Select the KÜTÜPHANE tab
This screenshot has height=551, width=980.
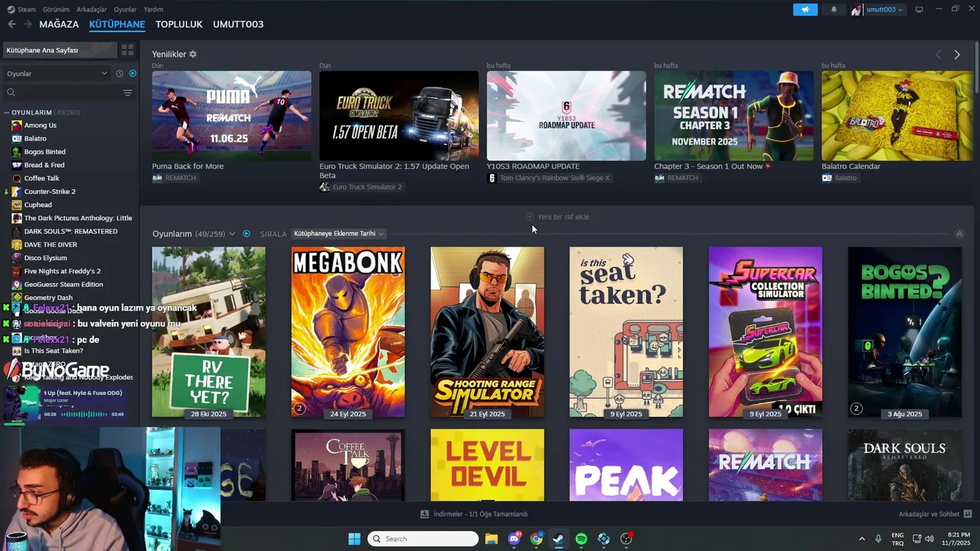tap(117, 24)
